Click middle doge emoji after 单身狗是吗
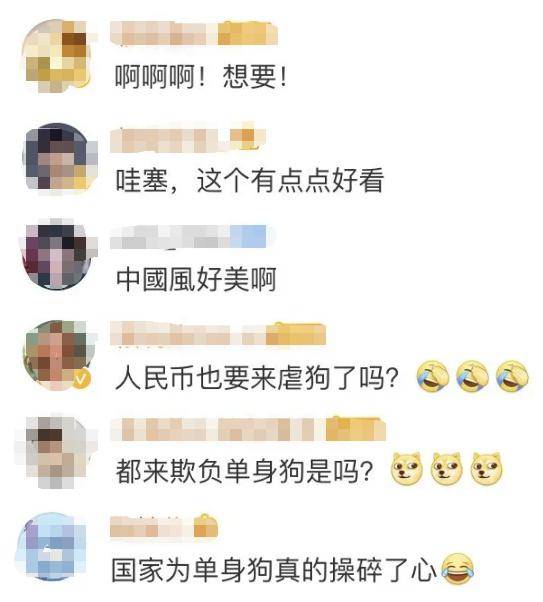 (446, 468)
